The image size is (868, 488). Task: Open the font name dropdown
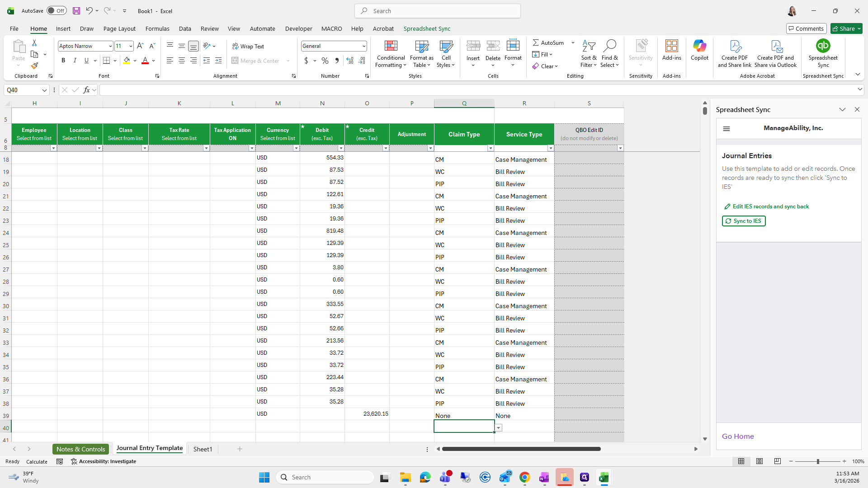coord(110,46)
